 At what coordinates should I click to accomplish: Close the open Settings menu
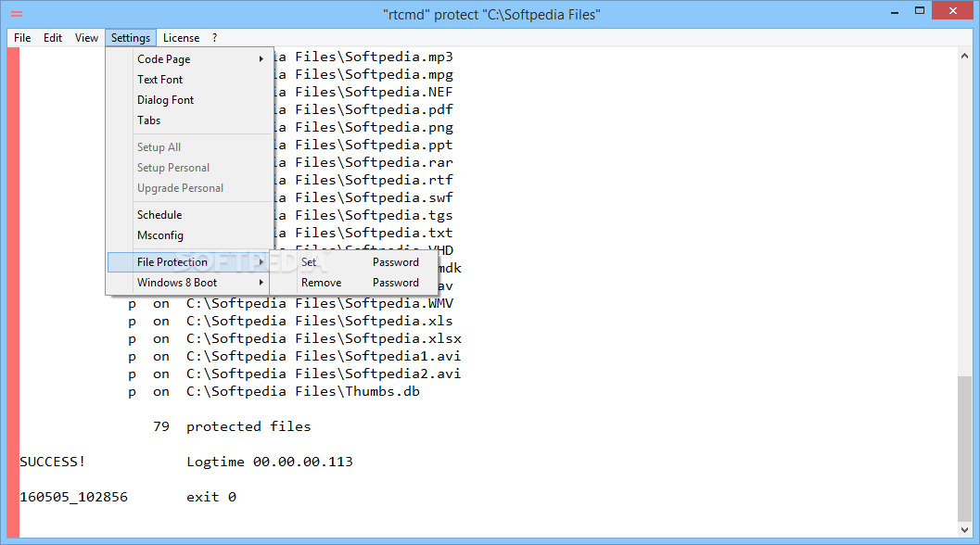tap(131, 37)
